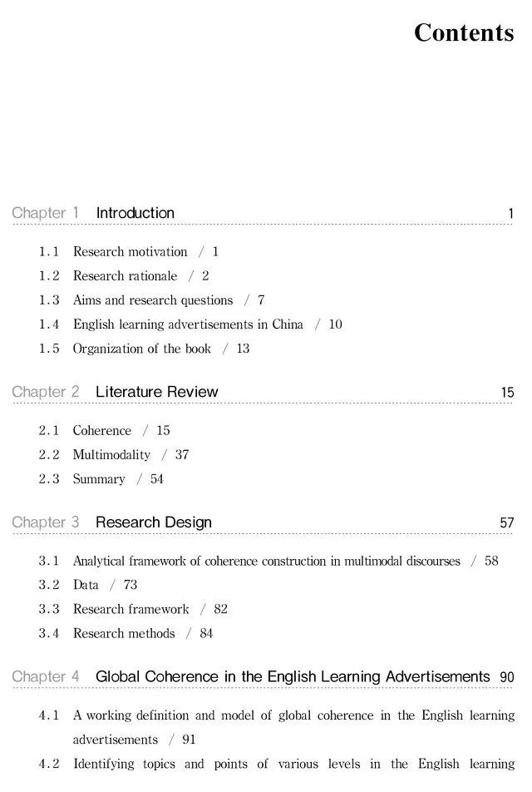This screenshot has height=792, width=532.
Task: Go to section 1.1 Research motivation
Action: 130,251
